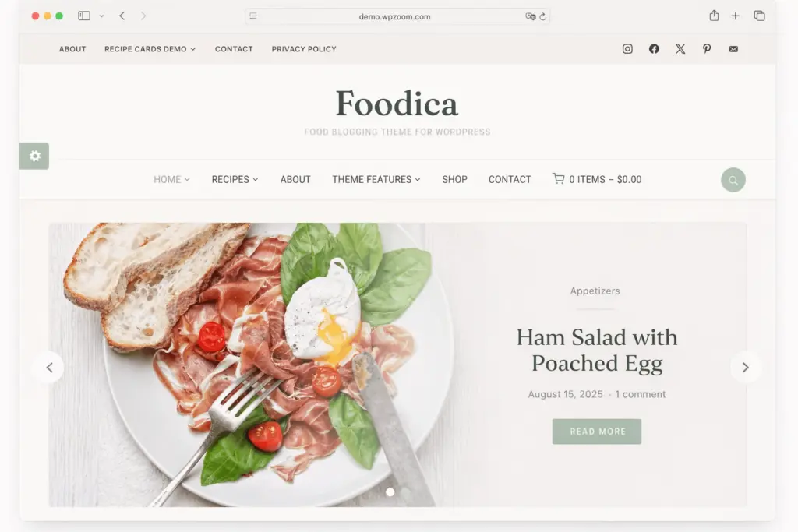Open the X (Twitter) social icon
The width and height of the screenshot is (798, 532).
(x=680, y=49)
